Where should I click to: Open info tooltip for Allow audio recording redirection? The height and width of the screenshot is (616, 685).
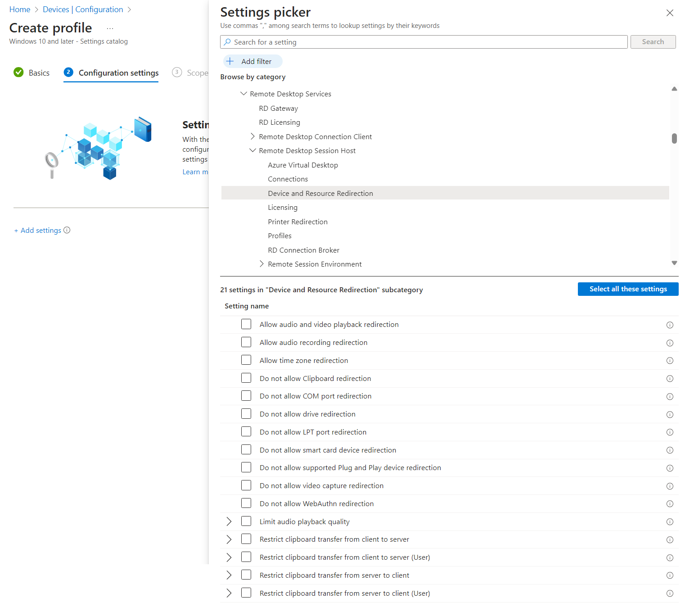(x=670, y=342)
